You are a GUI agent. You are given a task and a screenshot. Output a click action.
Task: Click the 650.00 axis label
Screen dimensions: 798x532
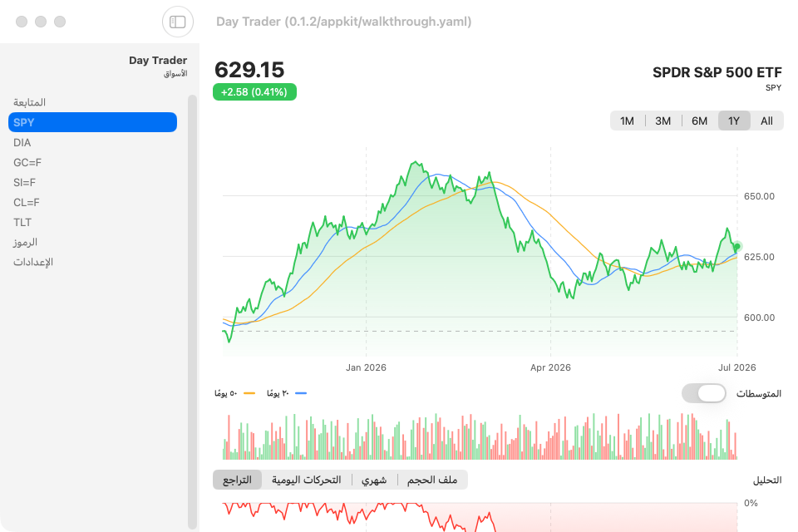click(x=759, y=196)
